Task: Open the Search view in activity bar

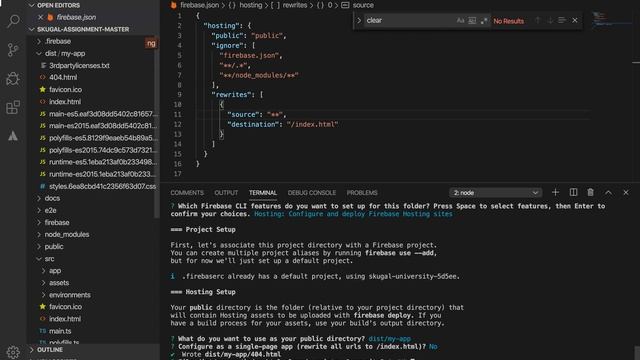Action: point(13,20)
